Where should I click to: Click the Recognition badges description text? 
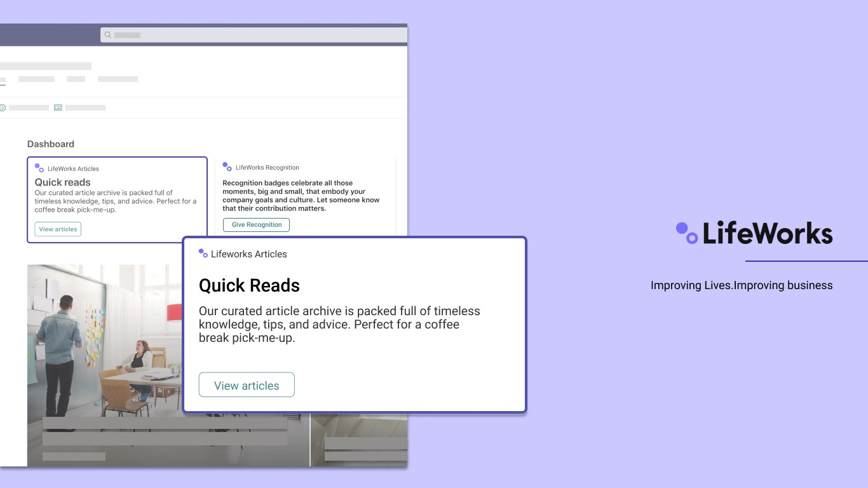pos(301,196)
